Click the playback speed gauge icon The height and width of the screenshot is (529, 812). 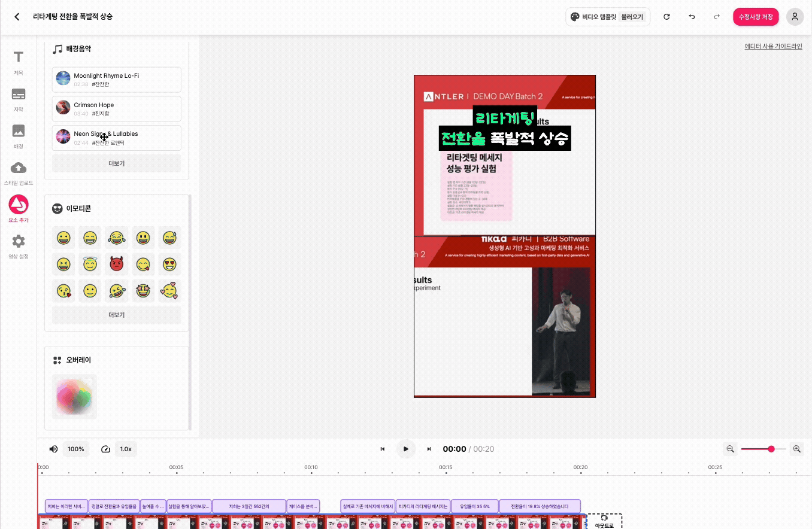(x=106, y=449)
